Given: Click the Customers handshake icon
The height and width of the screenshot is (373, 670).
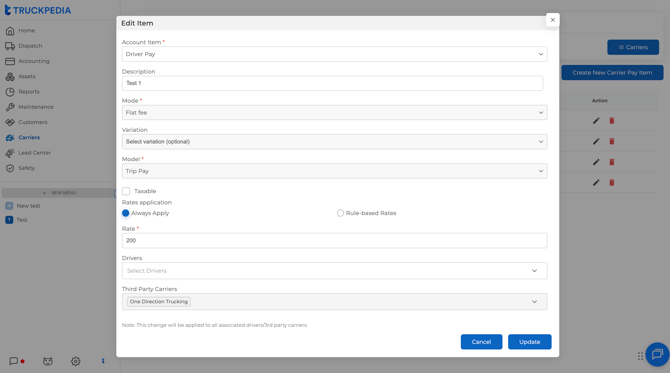Looking at the screenshot, I should tap(10, 122).
